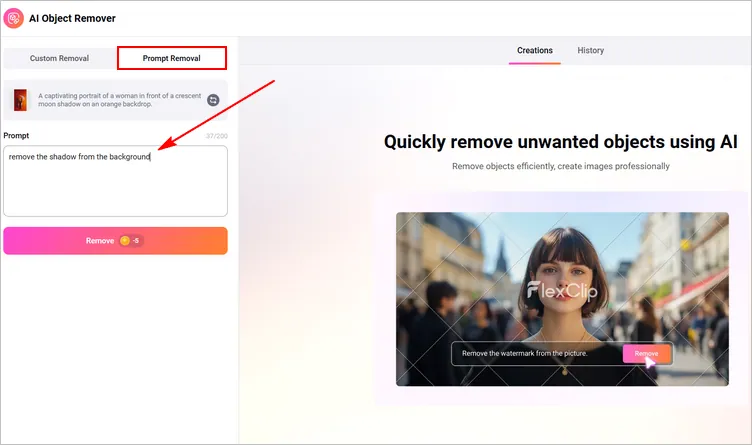Click inside the Prompt text box
Image resolution: width=752 pixels, height=445 pixels.
pyautogui.click(x=116, y=181)
